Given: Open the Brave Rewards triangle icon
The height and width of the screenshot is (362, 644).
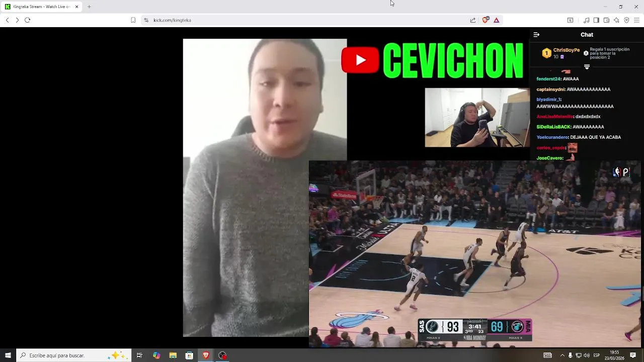Looking at the screenshot, I should pyautogui.click(x=497, y=20).
